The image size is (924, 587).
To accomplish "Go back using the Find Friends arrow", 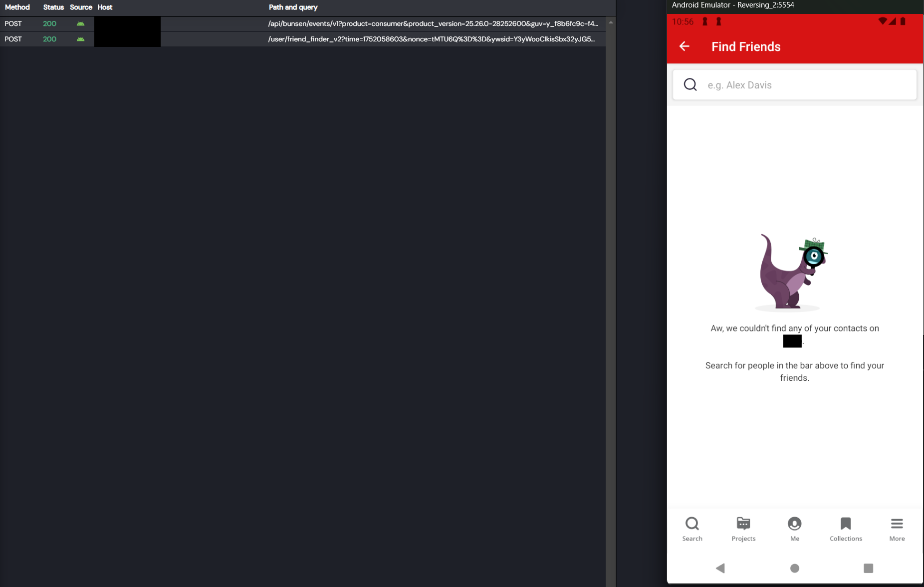I will [x=684, y=46].
